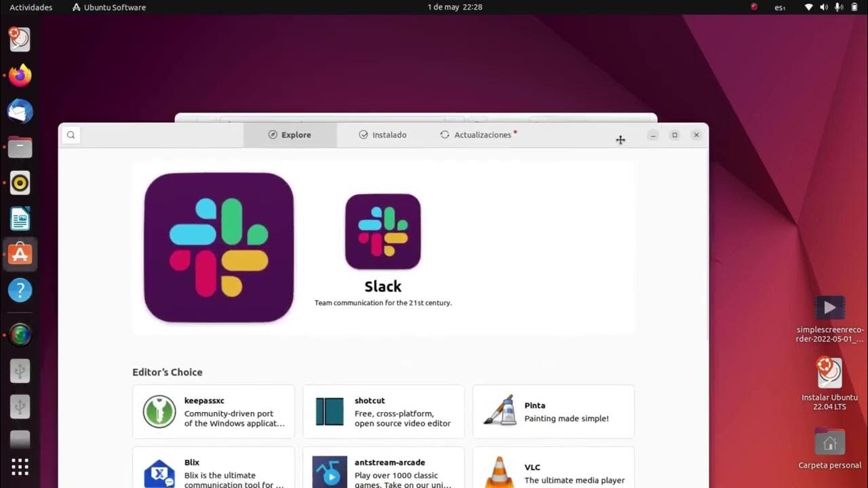Screen dimensions: 868x488
Task: Open Help from the dock
Action: tap(20, 291)
